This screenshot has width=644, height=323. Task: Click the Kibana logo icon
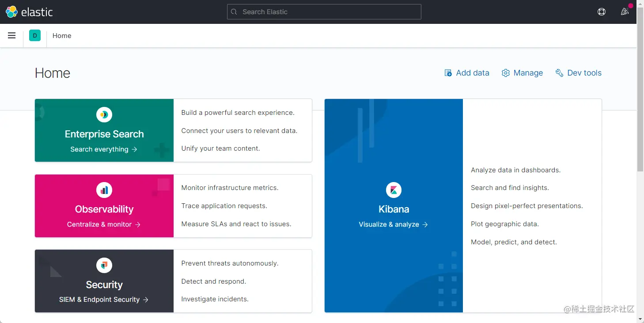394,190
